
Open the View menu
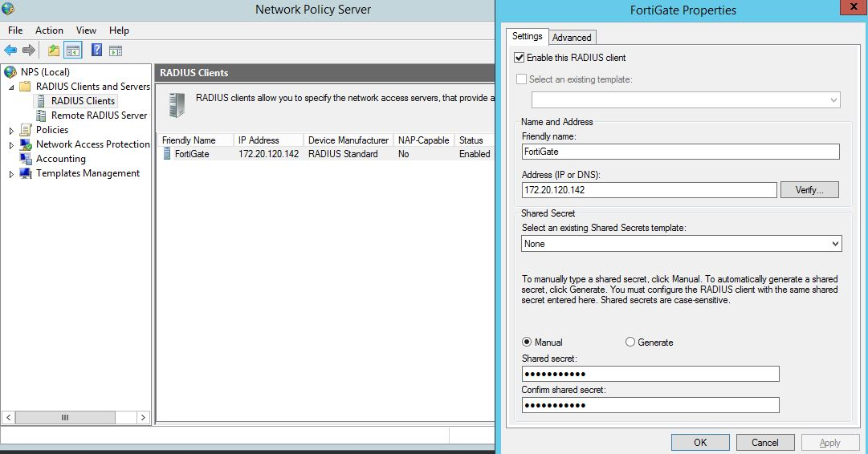coord(86,30)
